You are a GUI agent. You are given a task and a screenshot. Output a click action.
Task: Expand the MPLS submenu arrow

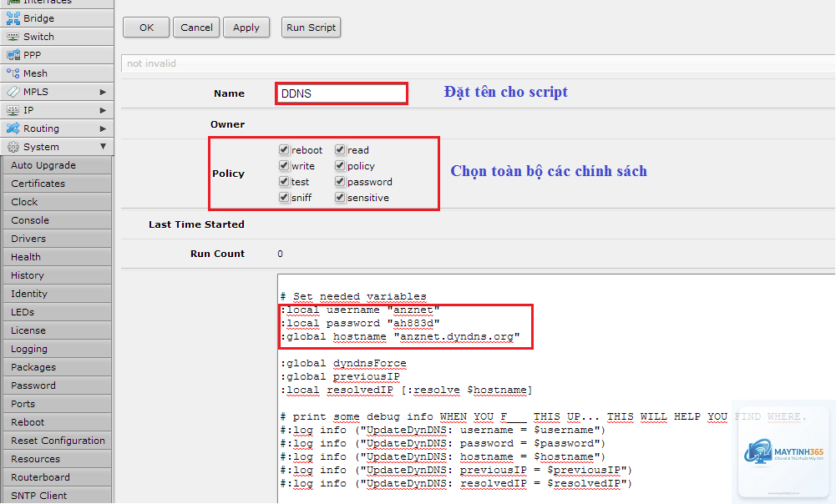click(x=103, y=92)
